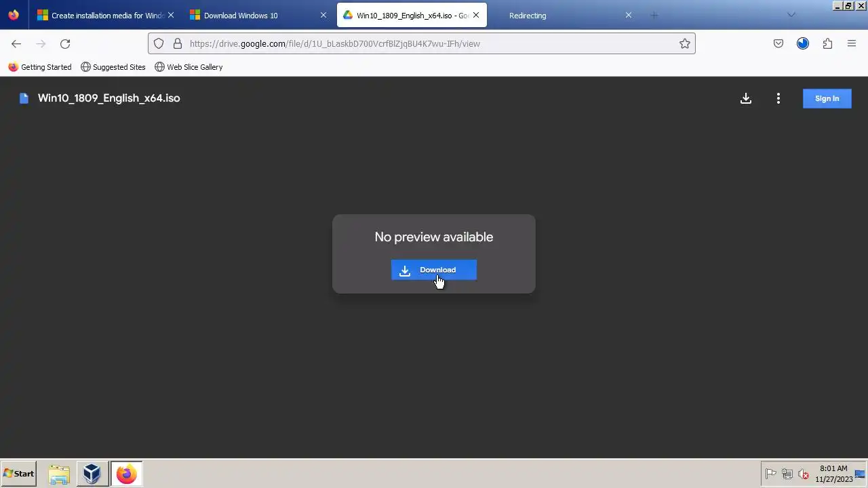Open the Windows Start menu
The image size is (868, 488).
pyautogui.click(x=18, y=474)
